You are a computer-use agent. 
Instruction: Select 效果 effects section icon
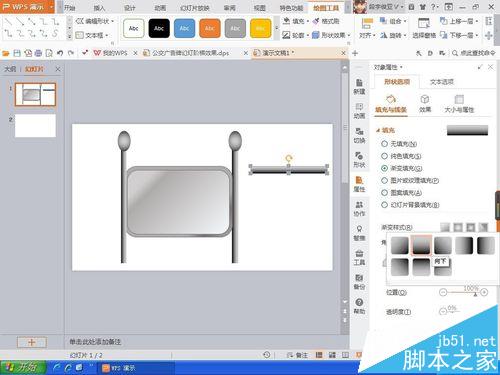click(x=425, y=104)
